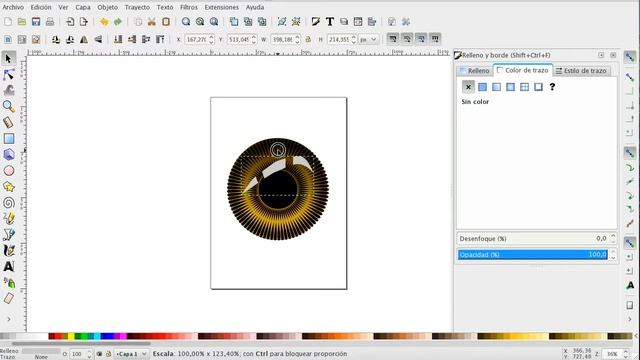640x360 pixels.
Task: Set stroke paint to Radial gradient
Action: click(510, 87)
